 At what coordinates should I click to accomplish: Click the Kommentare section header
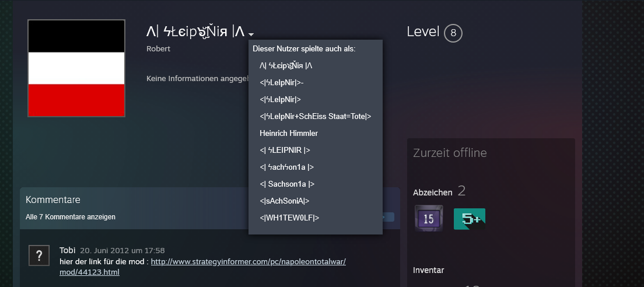(x=53, y=200)
